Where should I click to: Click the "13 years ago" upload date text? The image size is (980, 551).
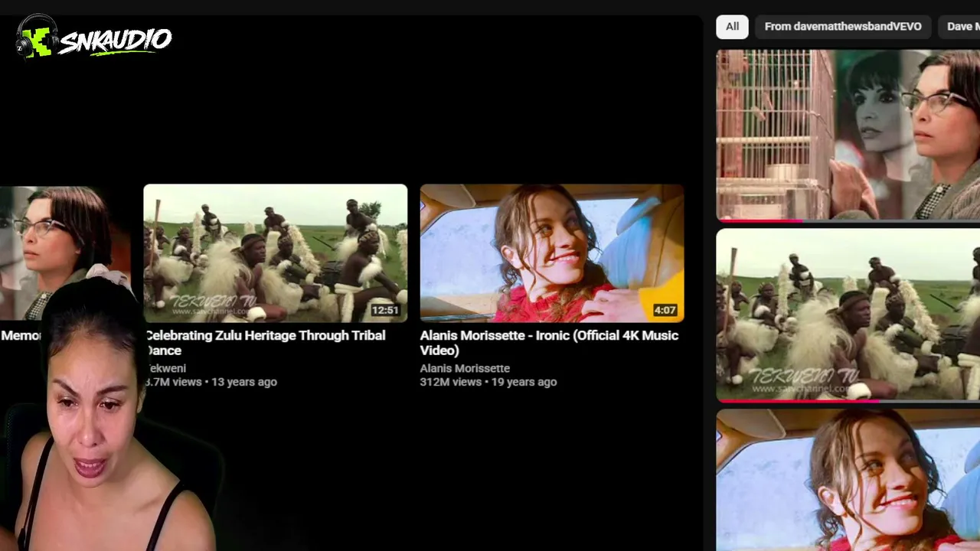pos(244,382)
